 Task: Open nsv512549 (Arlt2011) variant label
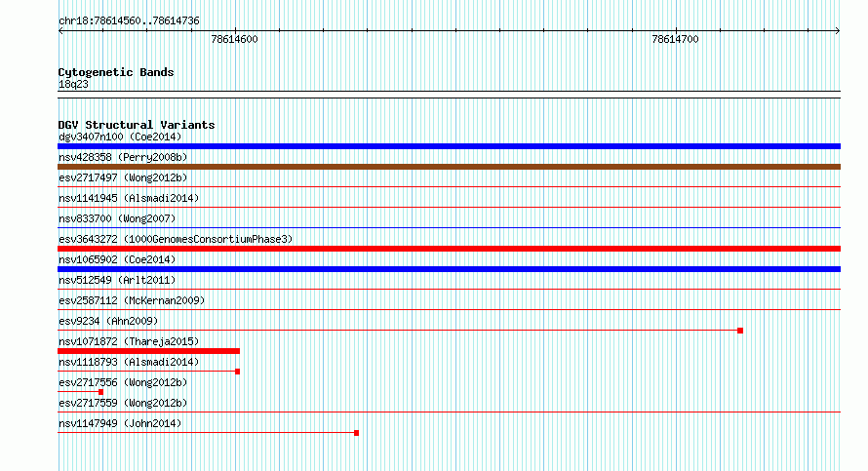pos(117,280)
